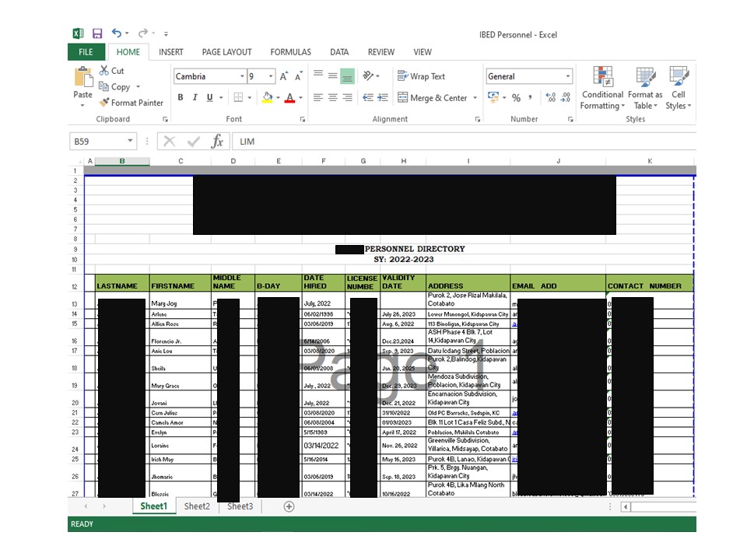Viewport: 747px width, 560px height.
Task: Open Merge & Center dropdown arrow
Action: (x=475, y=98)
